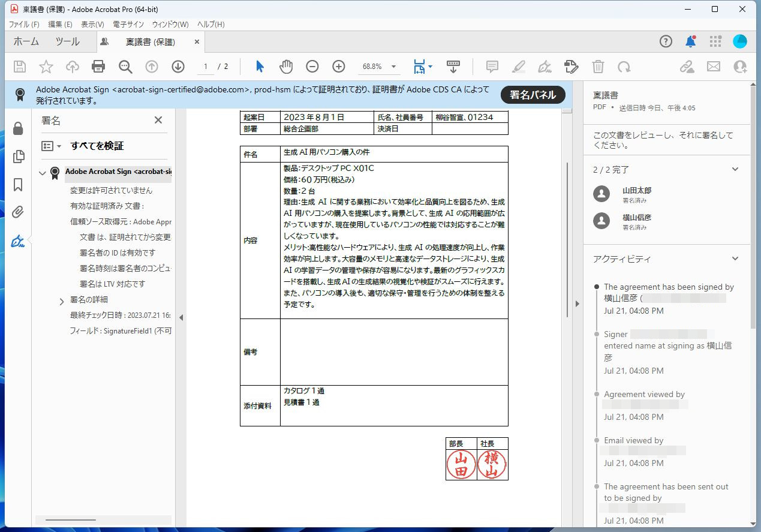
Task: Switch to the Selection arrow tool
Action: [260, 67]
